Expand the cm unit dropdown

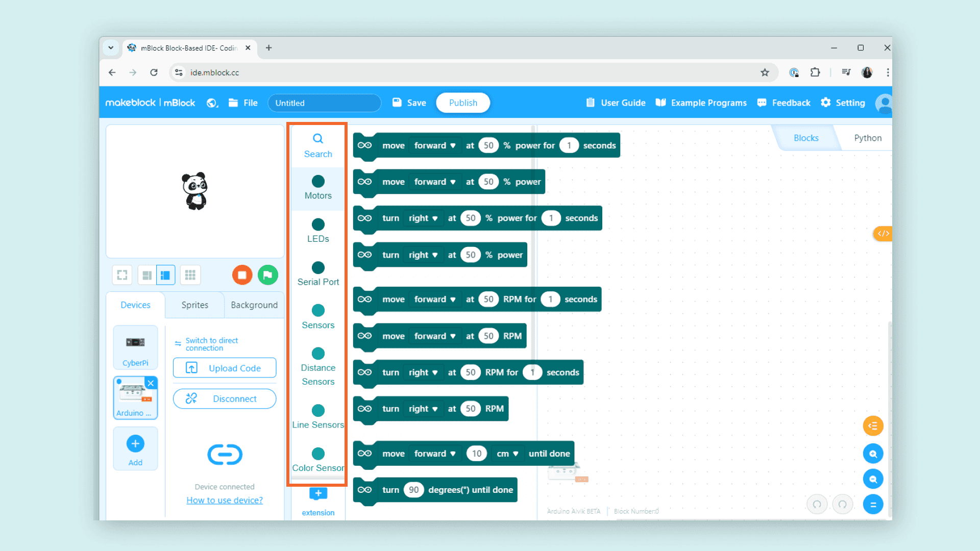click(x=507, y=454)
